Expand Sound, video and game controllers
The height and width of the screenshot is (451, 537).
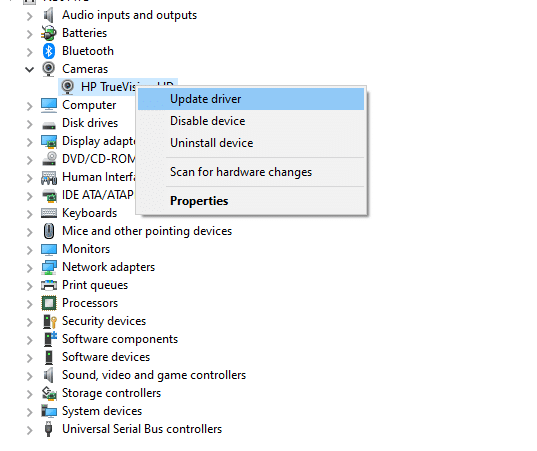click(x=30, y=376)
